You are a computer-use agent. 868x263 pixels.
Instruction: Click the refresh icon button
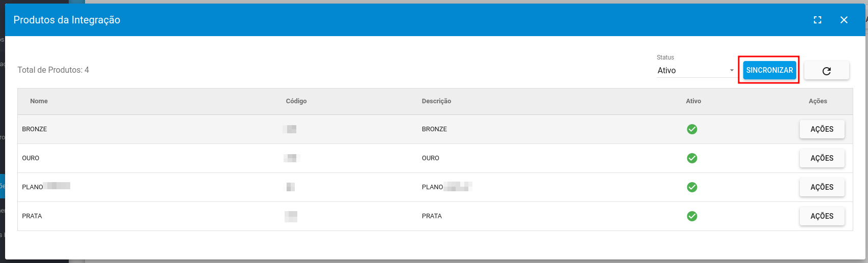[x=826, y=71]
